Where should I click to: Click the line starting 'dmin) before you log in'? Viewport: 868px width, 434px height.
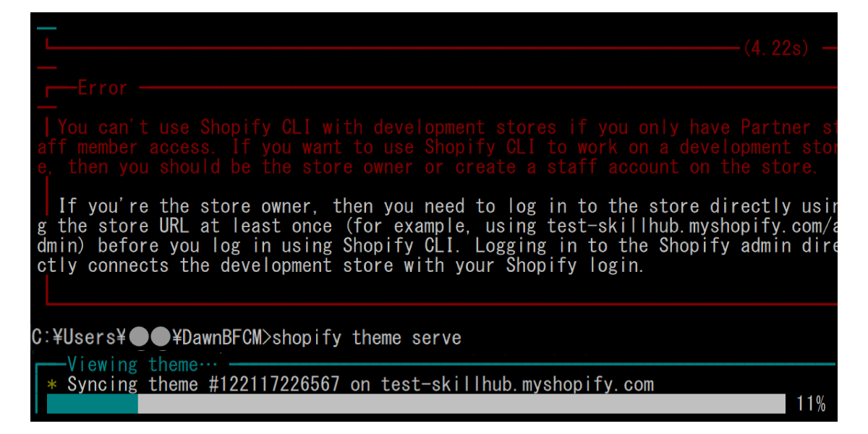(x=437, y=245)
